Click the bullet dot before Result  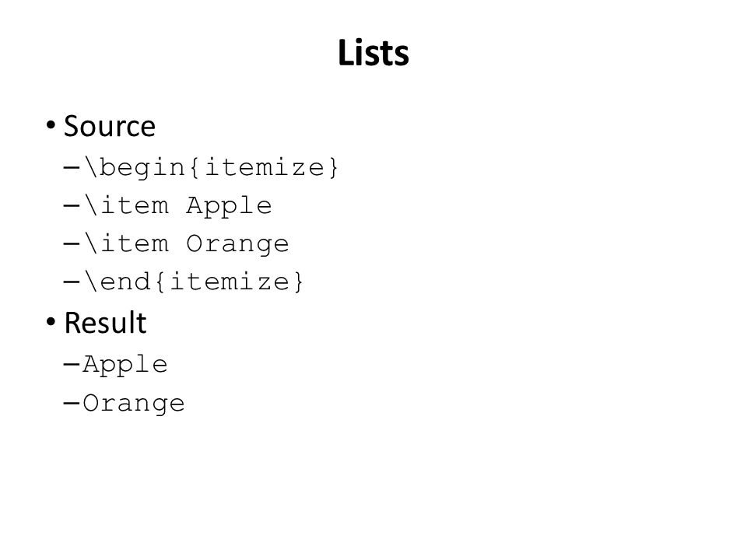point(51,322)
